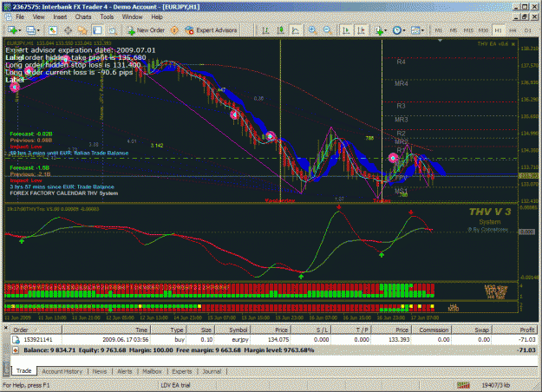Sort by the Time column header
The image size is (542, 392).
pos(107,330)
